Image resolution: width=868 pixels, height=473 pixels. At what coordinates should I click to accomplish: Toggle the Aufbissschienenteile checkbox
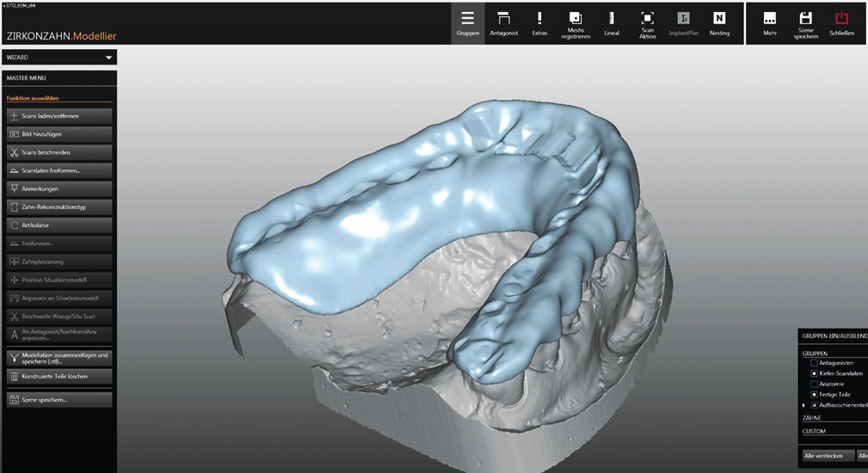click(x=814, y=405)
